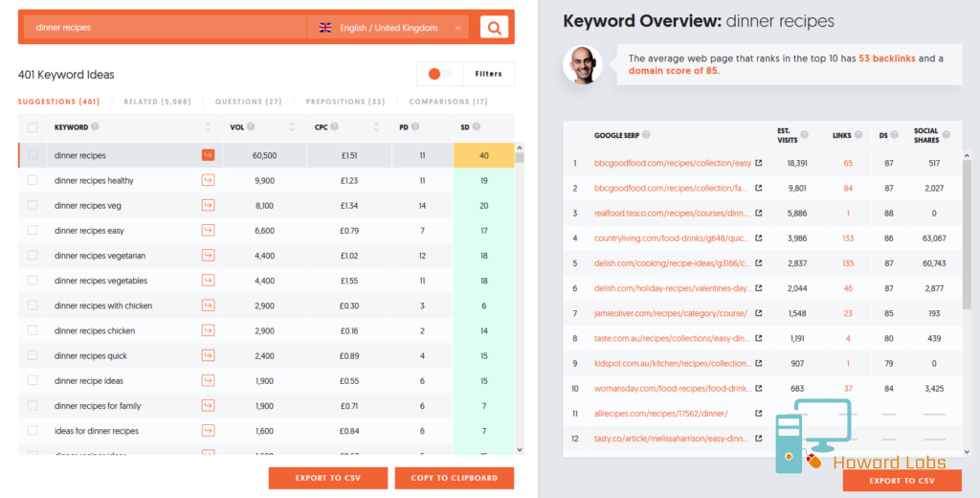Click help icon next to PD header
This screenshot has height=498, width=980.
point(415,126)
